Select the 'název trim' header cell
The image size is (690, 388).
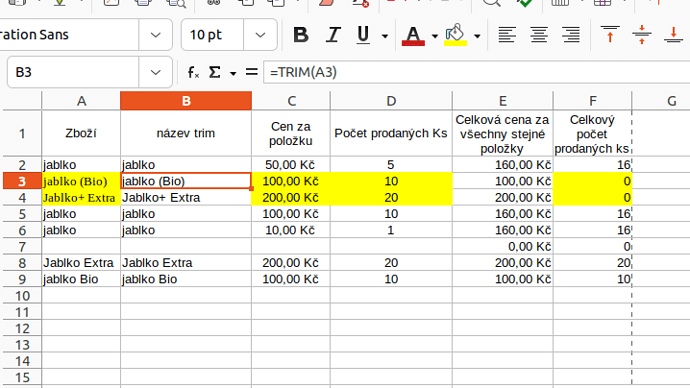click(x=186, y=133)
